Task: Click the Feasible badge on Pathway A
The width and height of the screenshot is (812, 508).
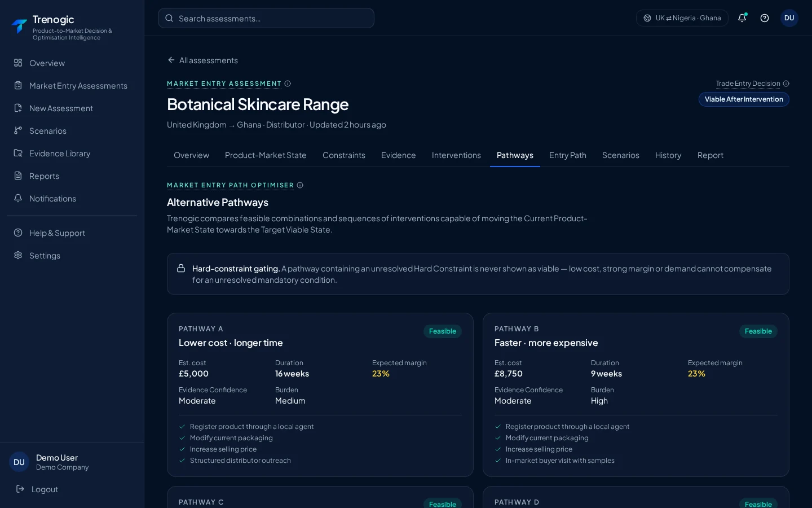Action: coord(443,331)
